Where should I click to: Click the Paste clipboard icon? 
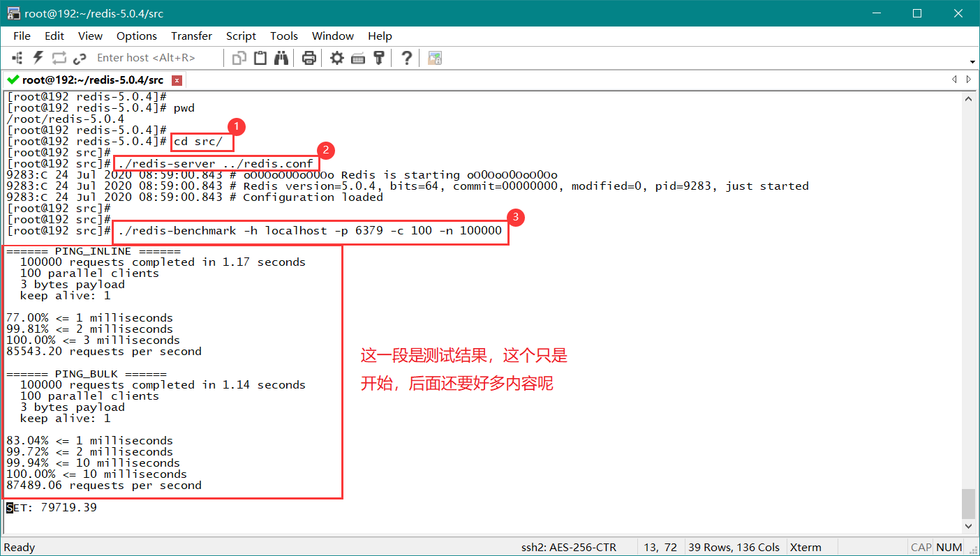click(260, 58)
